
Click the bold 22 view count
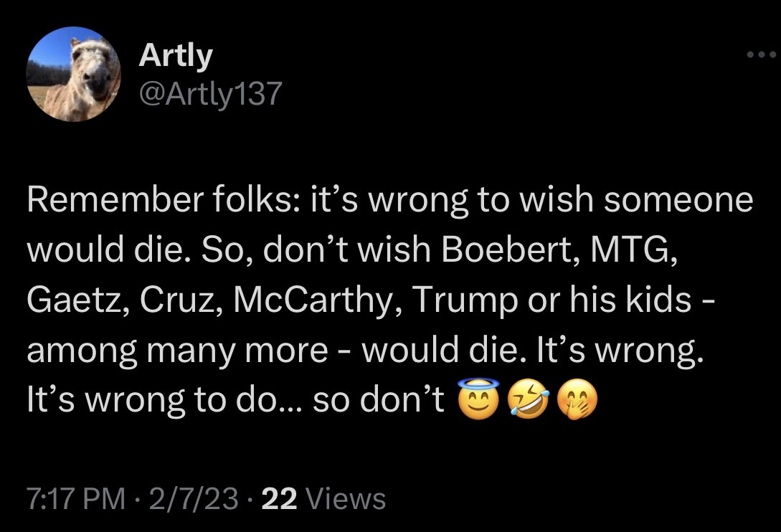pos(279,499)
